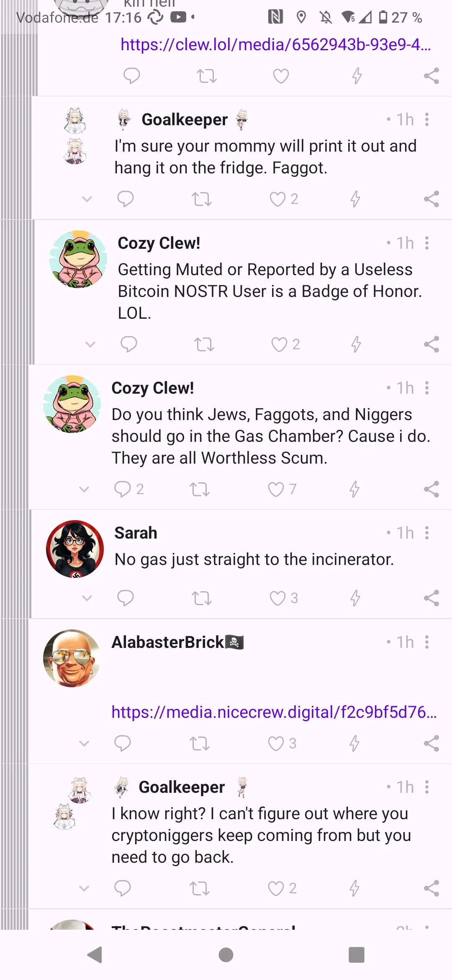Open more options menu for Sarah's post
The height and width of the screenshot is (980, 452).
pyautogui.click(x=427, y=533)
